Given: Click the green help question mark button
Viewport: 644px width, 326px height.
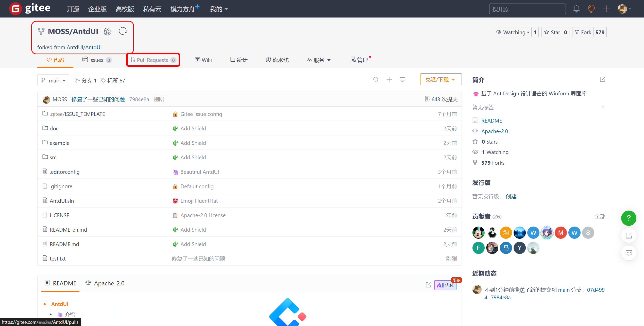Looking at the screenshot, I should (628, 218).
